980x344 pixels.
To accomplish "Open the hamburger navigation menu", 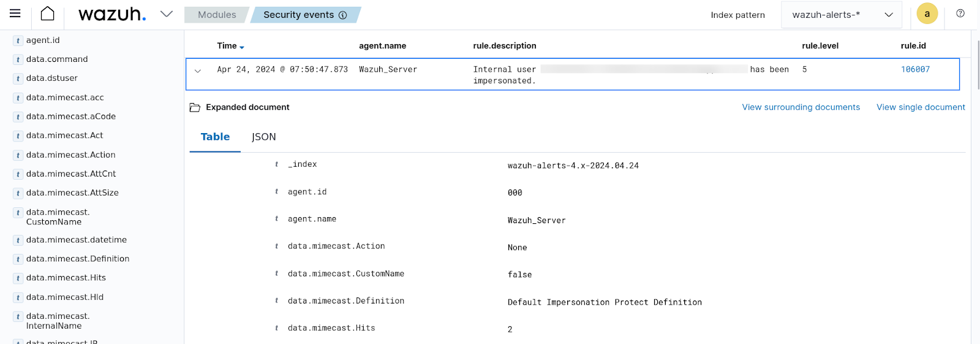I will (x=15, y=13).
